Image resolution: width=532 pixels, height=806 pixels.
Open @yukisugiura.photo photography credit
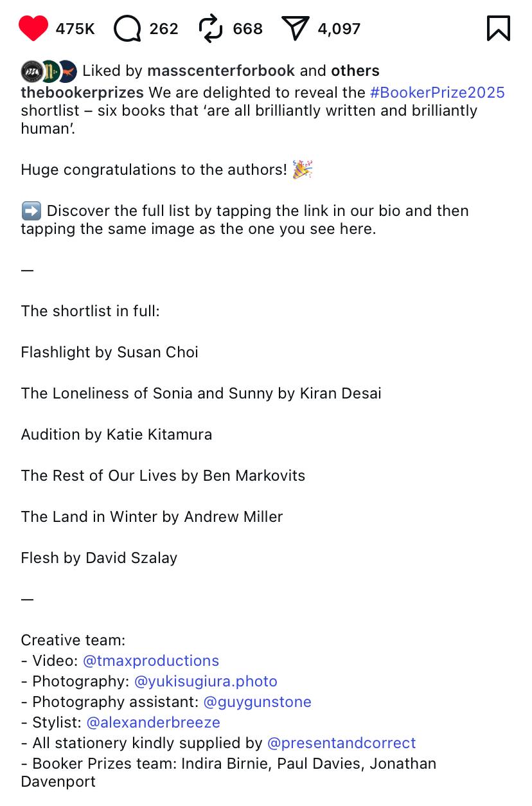click(x=206, y=681)
